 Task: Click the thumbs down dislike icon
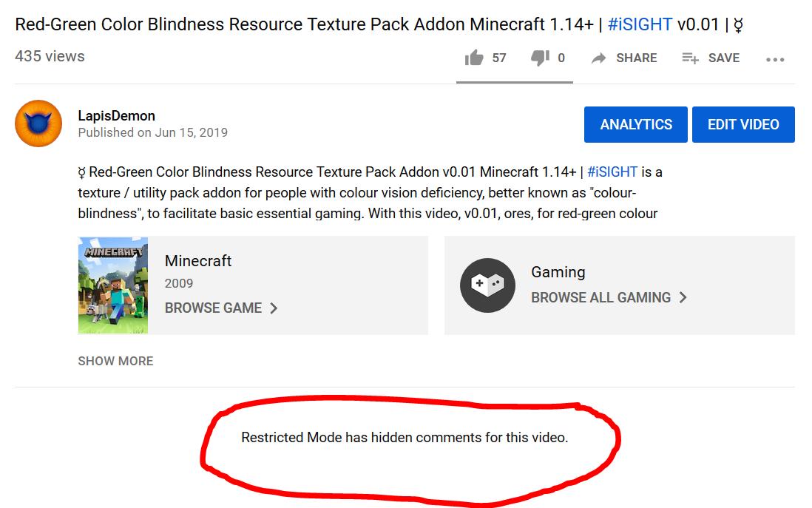(x=540, y=58)
